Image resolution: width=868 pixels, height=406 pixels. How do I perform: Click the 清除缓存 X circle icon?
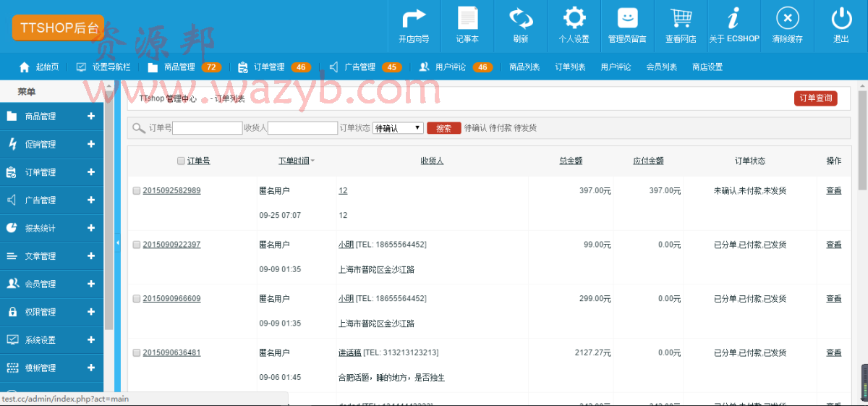point(788,18)
